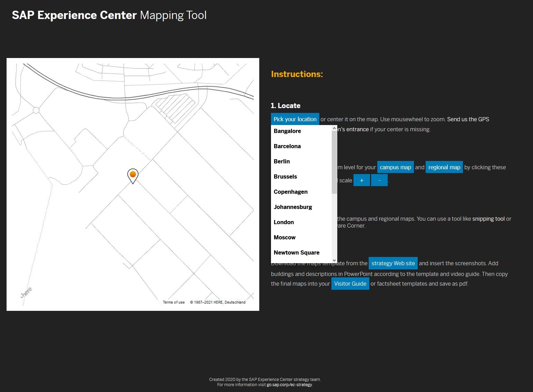Click the 1. Locate heading
533x392 pixels.
285,106
